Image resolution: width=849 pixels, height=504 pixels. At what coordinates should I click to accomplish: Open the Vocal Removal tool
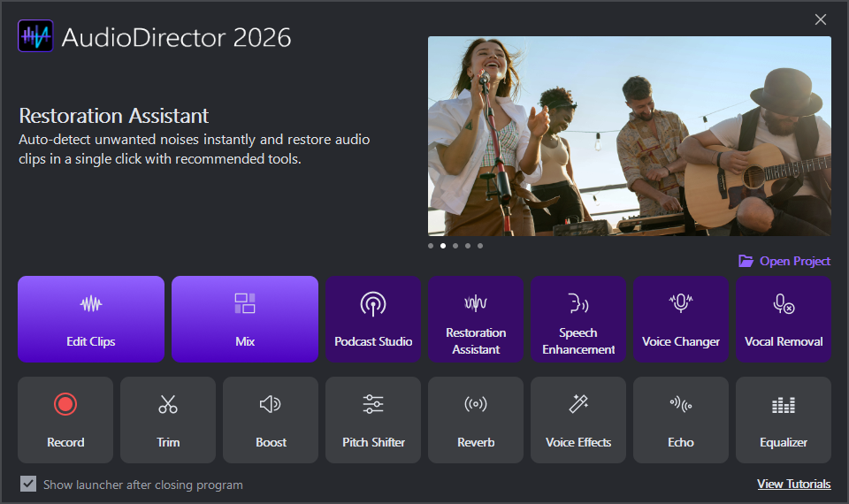(784, 319)
